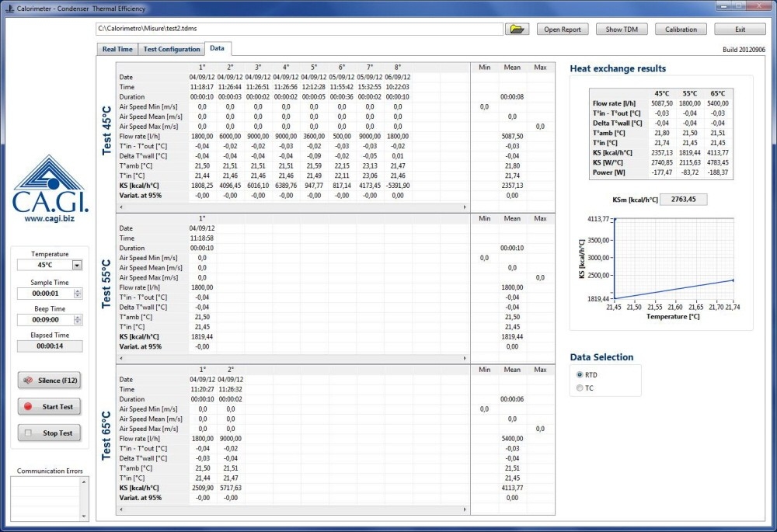The image size is (777, 532).
Task: Click the time 12:12:28 in Test 45°C
Action: pos(314,87)
